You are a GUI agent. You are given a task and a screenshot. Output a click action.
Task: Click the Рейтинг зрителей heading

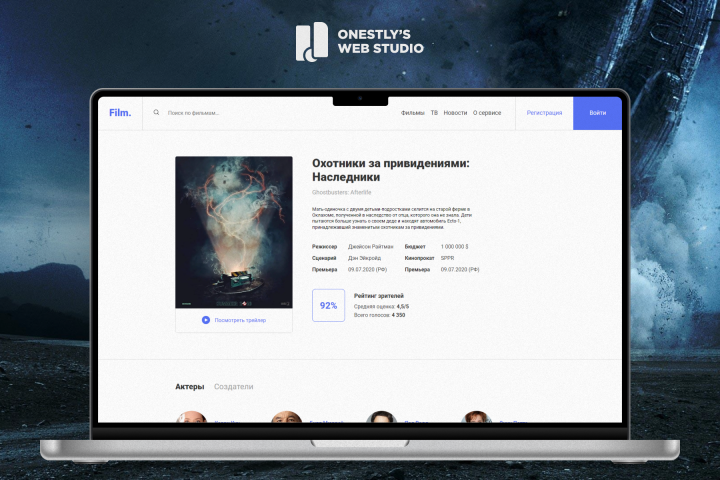[379, 296]
